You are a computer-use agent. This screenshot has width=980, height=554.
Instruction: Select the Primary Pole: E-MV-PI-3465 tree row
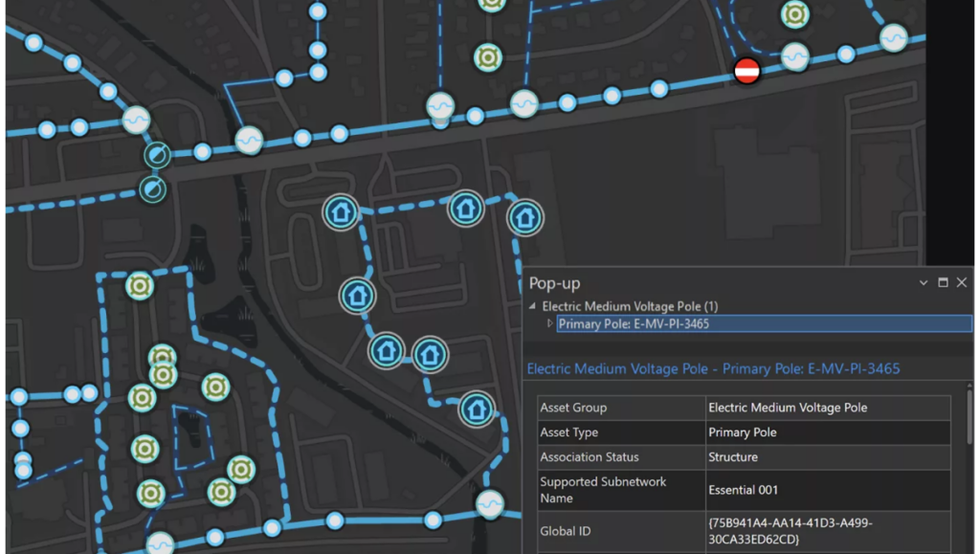pyautogui.click(x=764, y=323)
